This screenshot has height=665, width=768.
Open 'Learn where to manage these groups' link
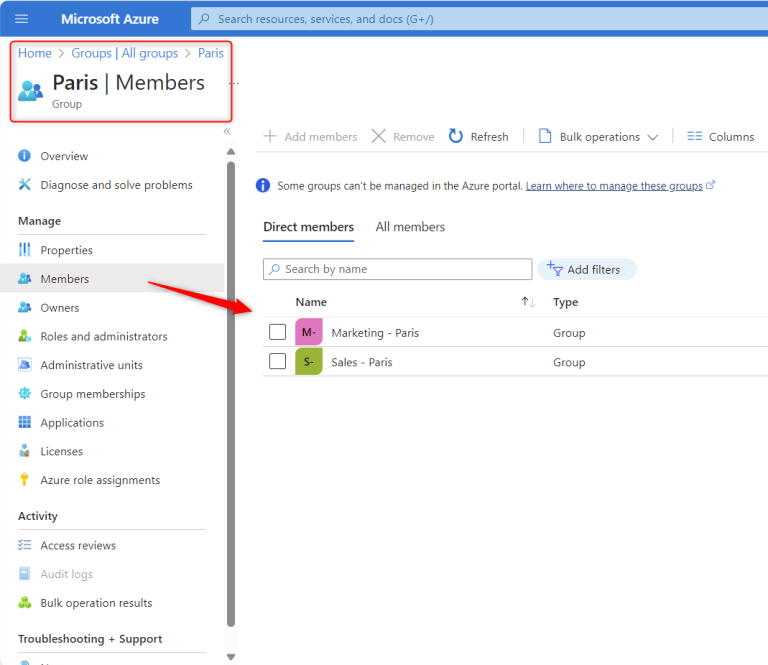coord(614,186)
